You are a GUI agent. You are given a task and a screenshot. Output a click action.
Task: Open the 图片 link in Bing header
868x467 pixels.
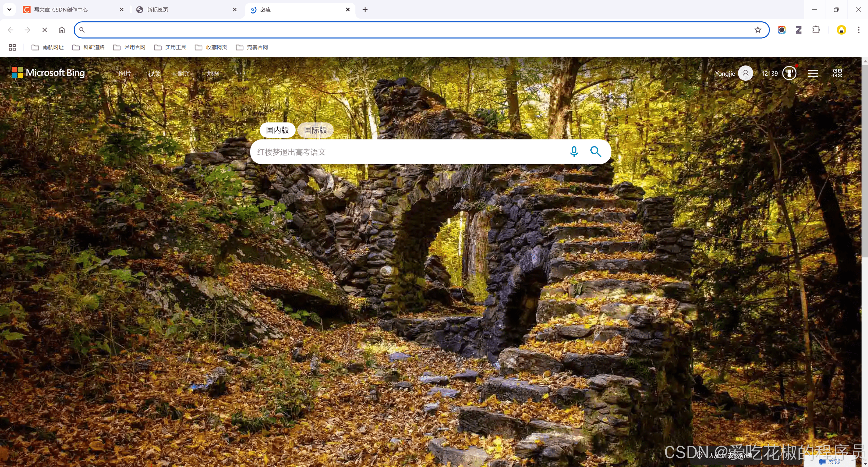click(125, 73)
